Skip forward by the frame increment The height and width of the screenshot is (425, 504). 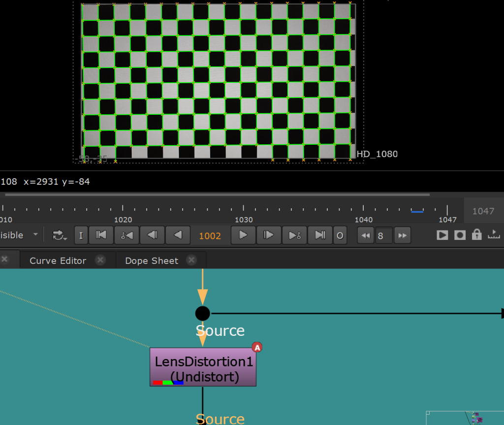pos(403,235)
